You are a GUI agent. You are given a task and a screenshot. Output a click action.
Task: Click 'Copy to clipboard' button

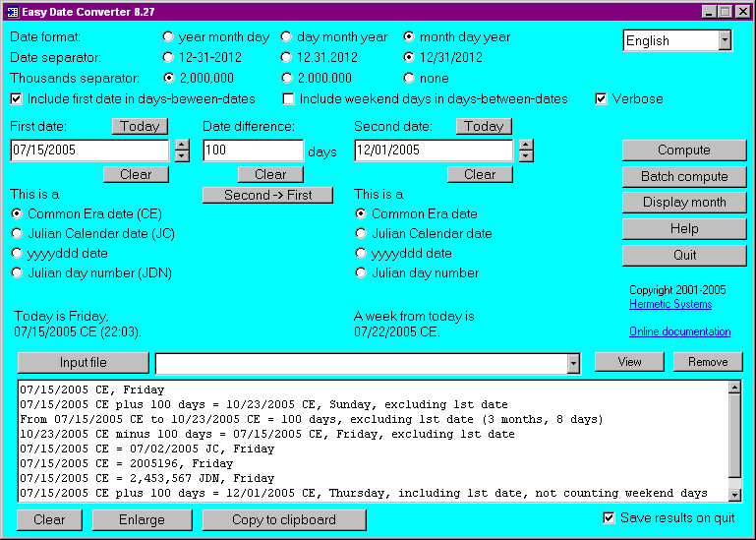tap(284, 519)
